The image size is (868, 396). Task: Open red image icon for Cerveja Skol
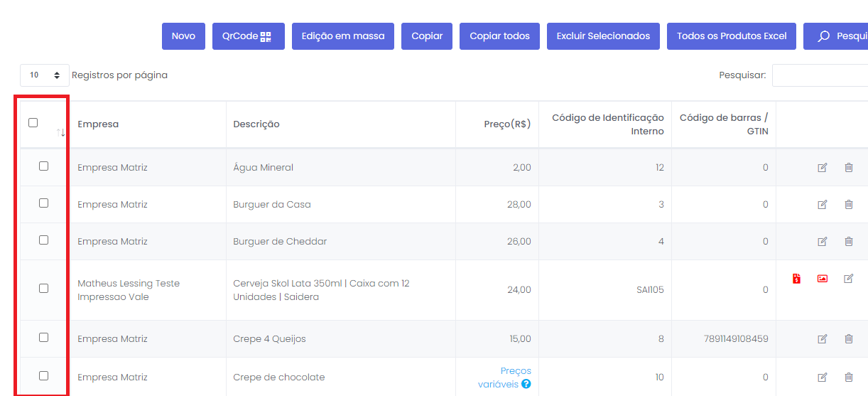[x=823, y=279]
